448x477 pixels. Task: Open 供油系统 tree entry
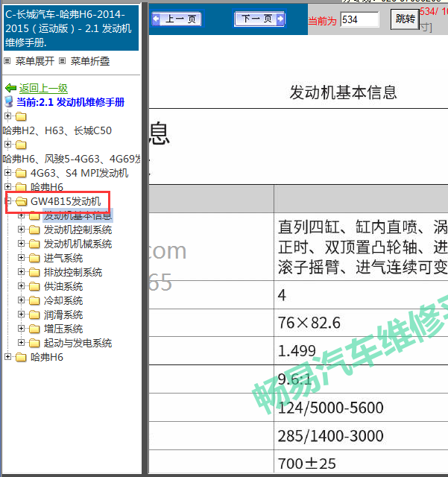point(63,286)
